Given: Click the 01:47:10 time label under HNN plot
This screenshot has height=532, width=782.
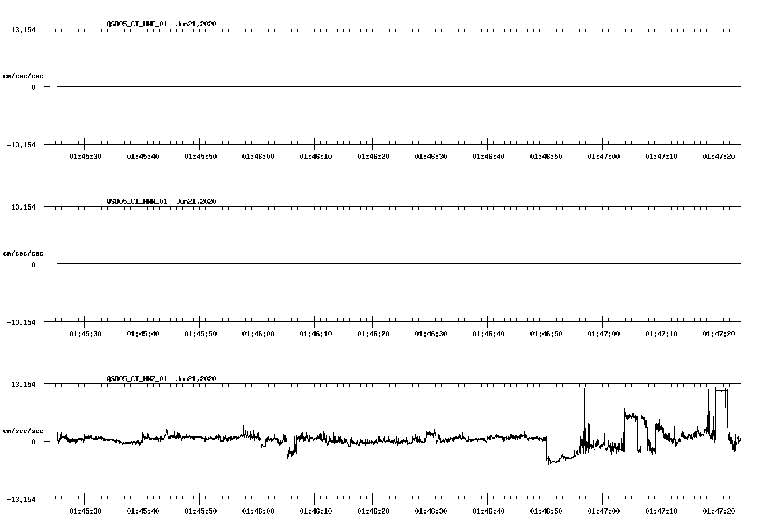Looking at the screenshot, I should pos(661,333).
